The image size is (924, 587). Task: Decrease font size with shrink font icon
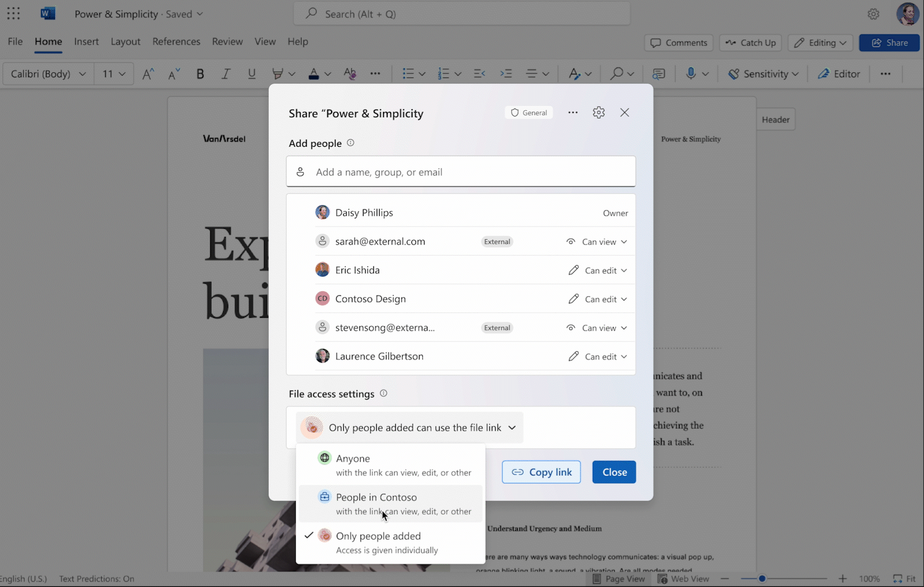point(174,74)
